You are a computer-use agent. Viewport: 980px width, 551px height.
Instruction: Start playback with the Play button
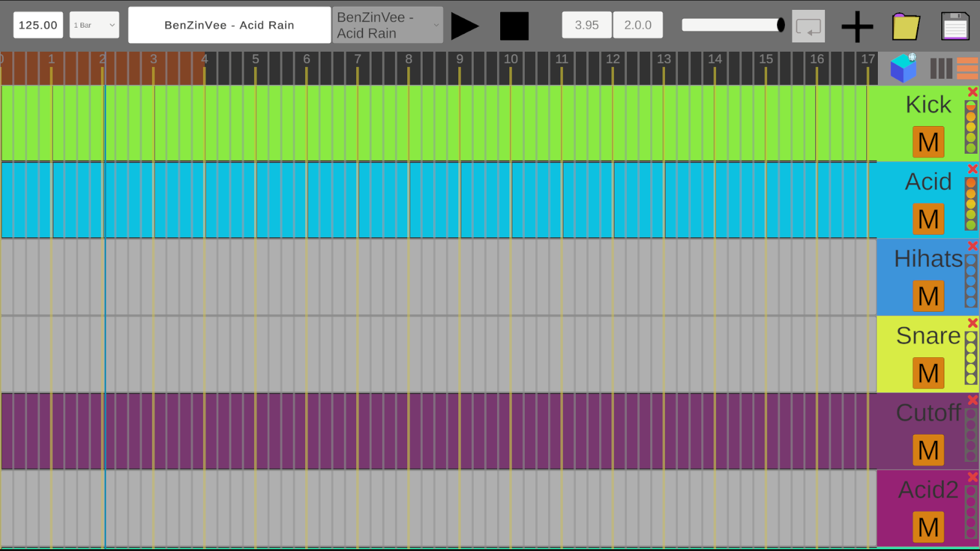pos(465,26)
